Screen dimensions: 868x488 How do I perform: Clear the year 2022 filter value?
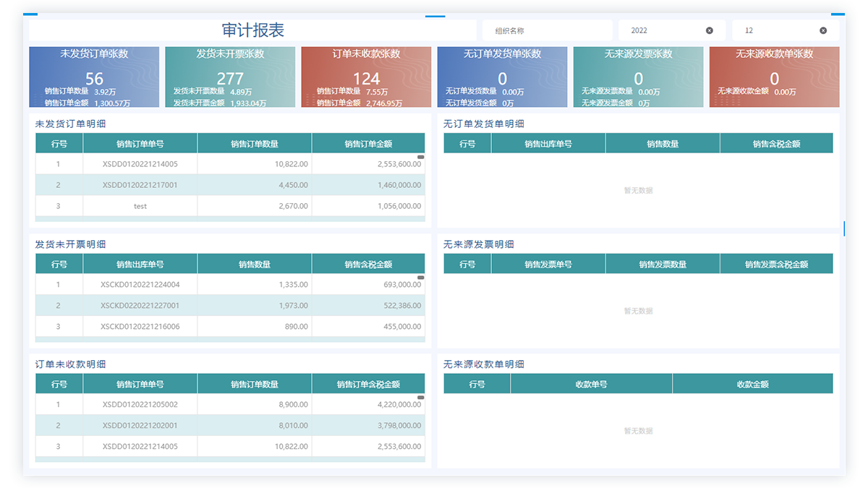(709, 30)
